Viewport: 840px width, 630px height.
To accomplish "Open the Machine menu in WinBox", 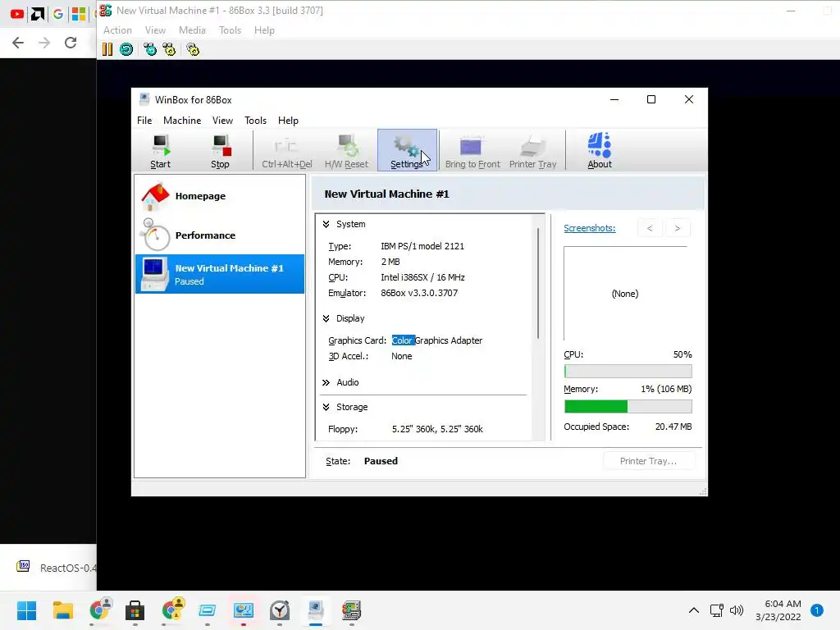I will (182, 121).
